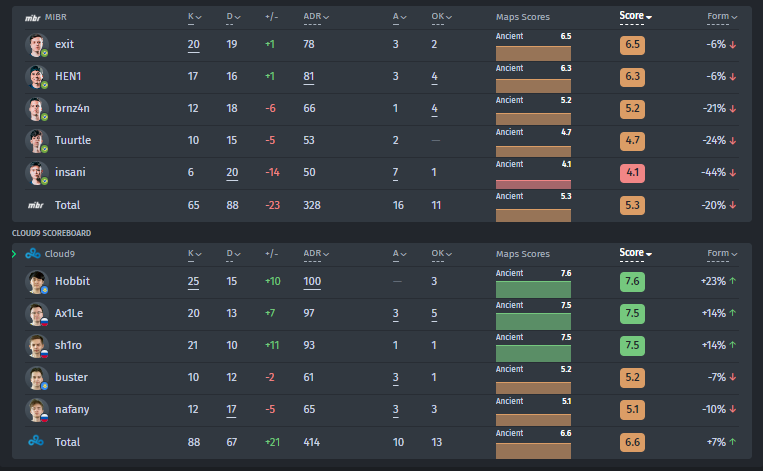Open sh1ro's player avatar
This screenshot has width=763, height=471.
36,346
